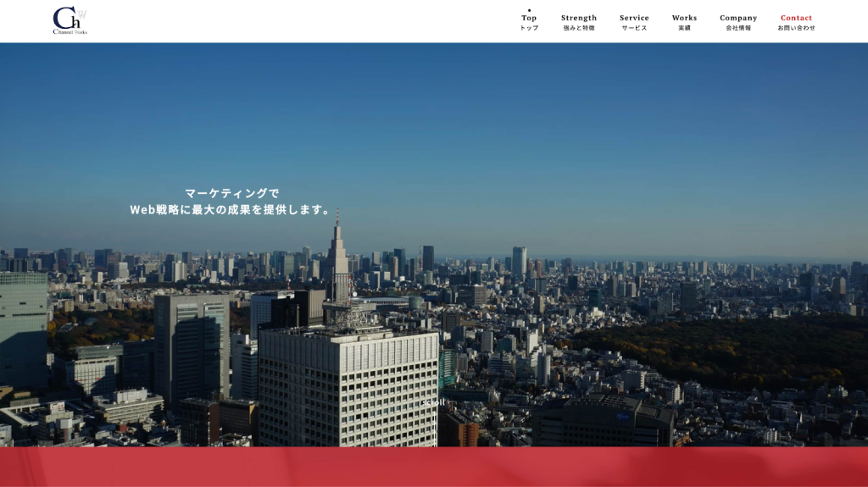Click the Web戦略に最大の成果を提供します headline
Viewport: 868px width, 487px height.
[x=231, y=209]
